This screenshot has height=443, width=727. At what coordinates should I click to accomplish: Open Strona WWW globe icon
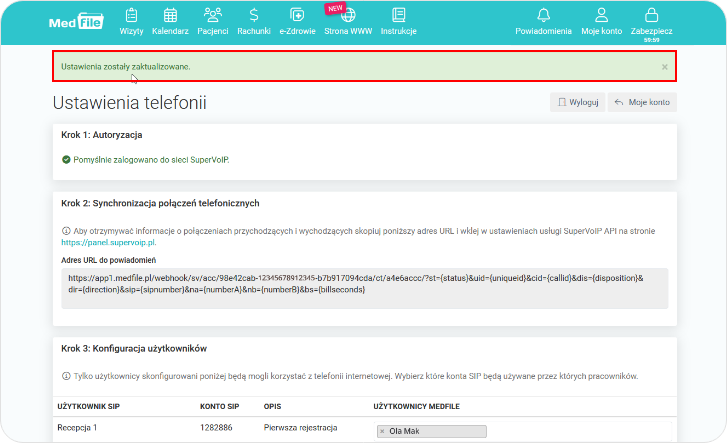click(x=347, y=21)
